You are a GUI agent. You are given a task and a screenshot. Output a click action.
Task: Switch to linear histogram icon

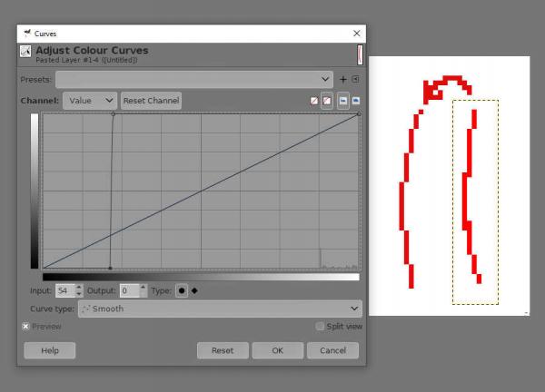[x=343, y=101]
